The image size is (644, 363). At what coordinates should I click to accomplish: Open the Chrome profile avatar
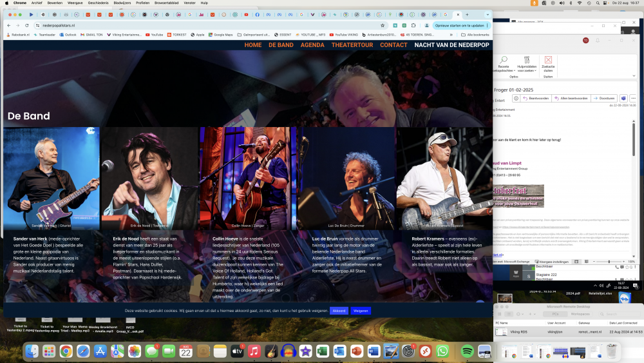427,26
